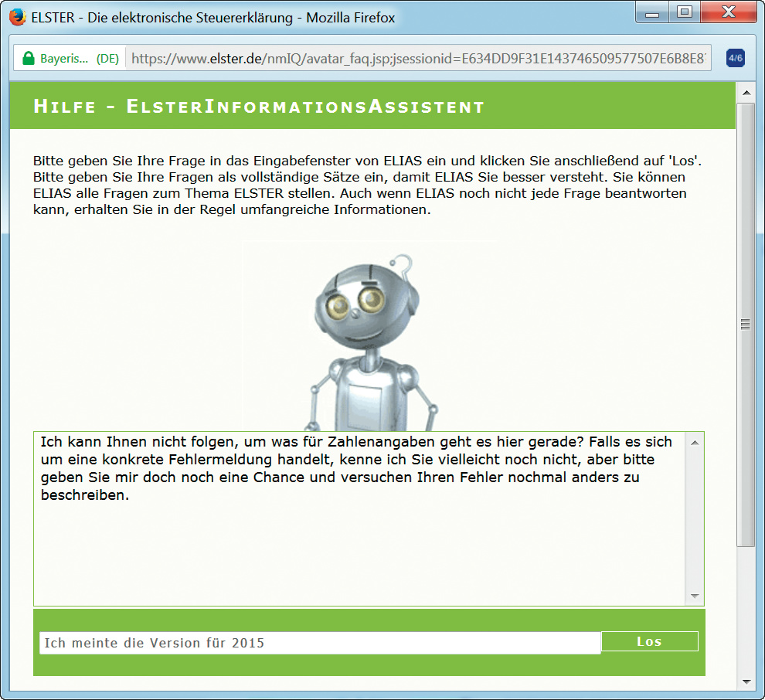765x700 pixels.
Task: Click the page vertical scrollbar thumb
Action: click(x=746, y=325)
